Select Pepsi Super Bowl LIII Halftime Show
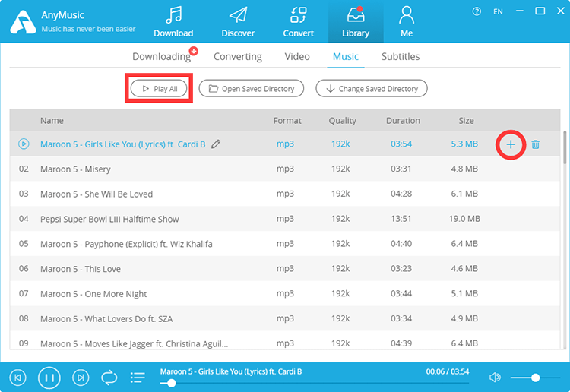570x392 pixels. pyautogui.click(x=285, y=219)
